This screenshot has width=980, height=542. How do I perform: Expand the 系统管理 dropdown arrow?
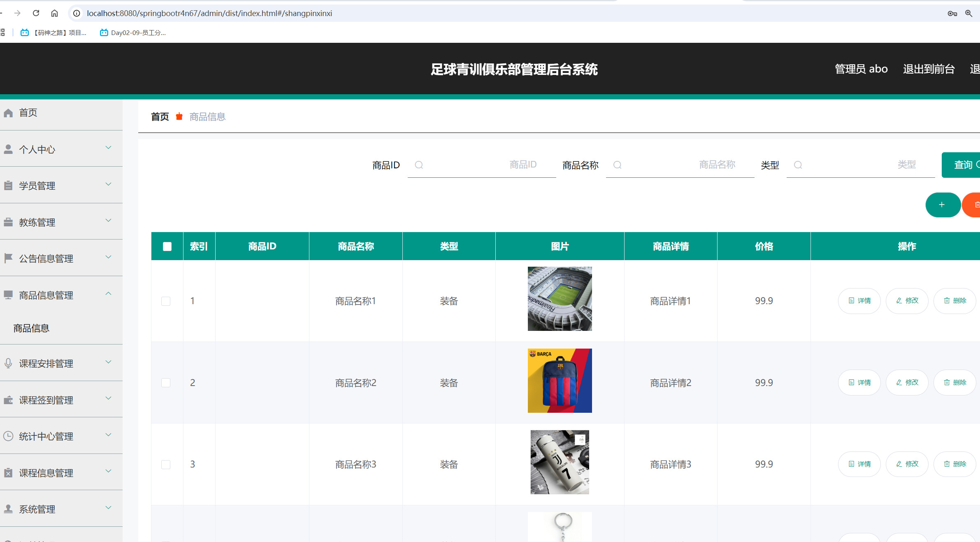[108, 507]
